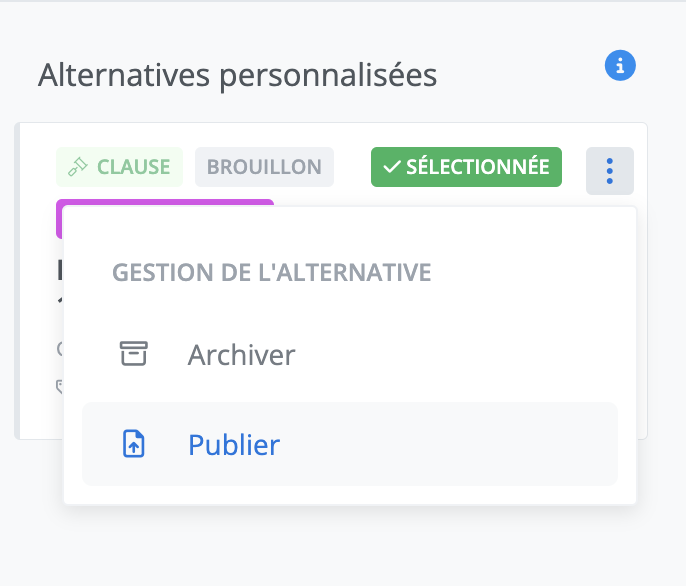The height and width of the screenshot is (586, 686).
Task: Click the CLAUSE type badge
Action: click(x=120, y=167)
